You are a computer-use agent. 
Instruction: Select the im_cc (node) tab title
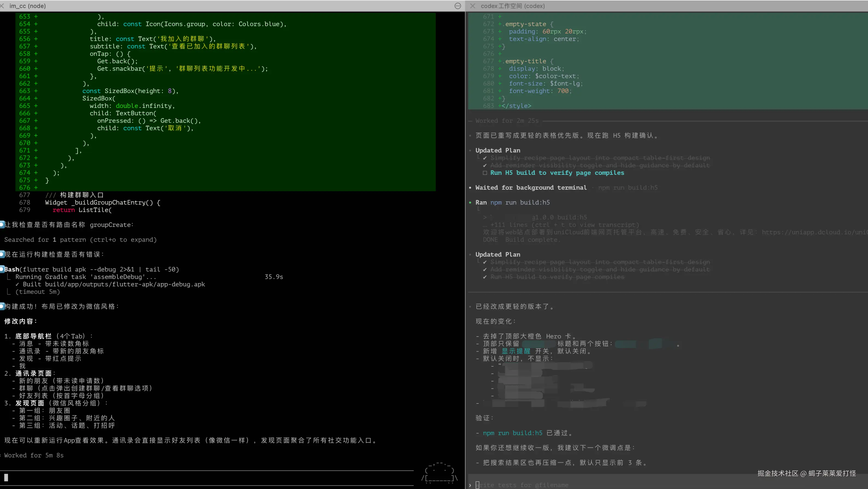28,6
